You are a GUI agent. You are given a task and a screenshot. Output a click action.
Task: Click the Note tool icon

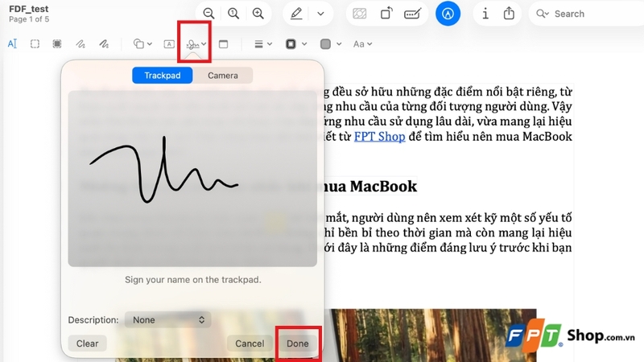pyautogui.click(x=224, y=44)
